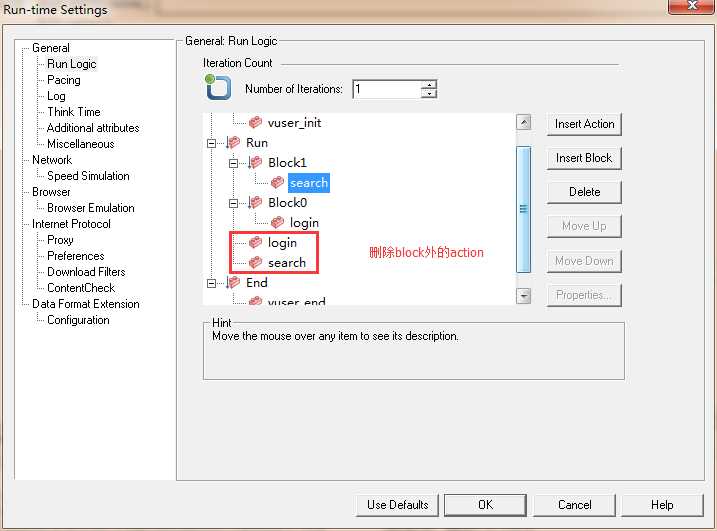Click the End section icon
717x531 pixels.
pyautogui.click(x=234, y=282)
